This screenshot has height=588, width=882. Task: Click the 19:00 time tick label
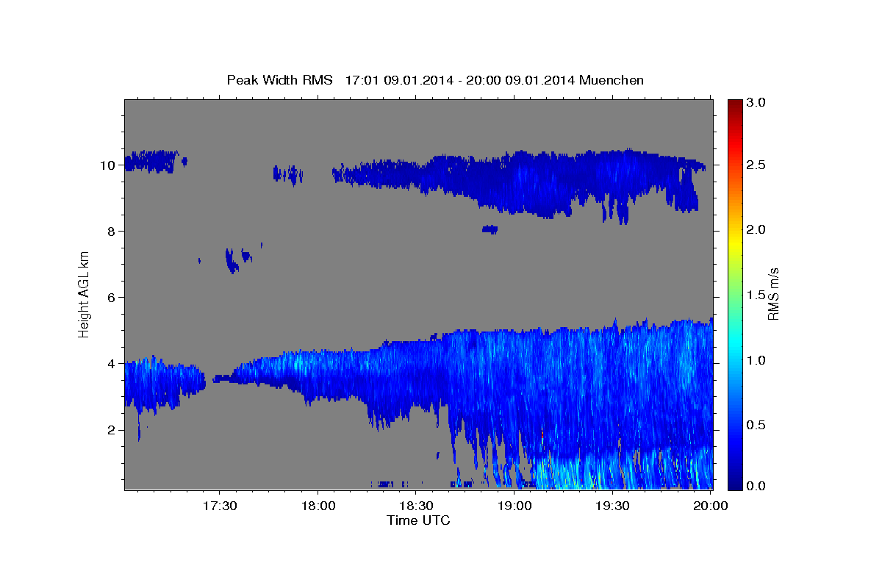click(x=514, y=506)
